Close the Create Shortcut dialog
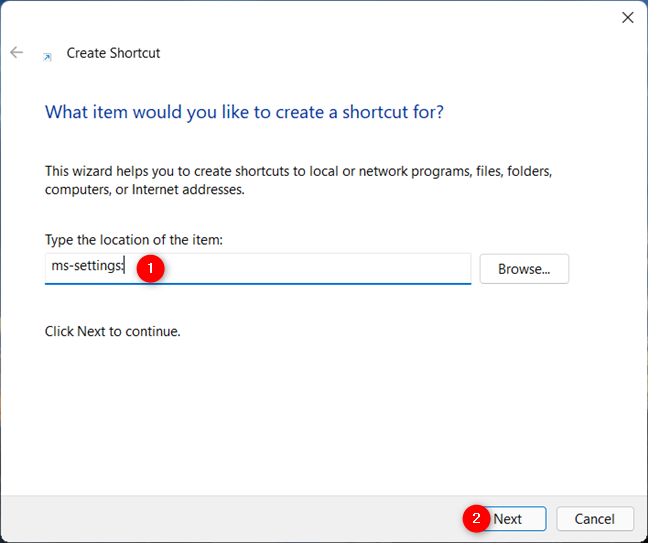648x543 pixels. 628,17
